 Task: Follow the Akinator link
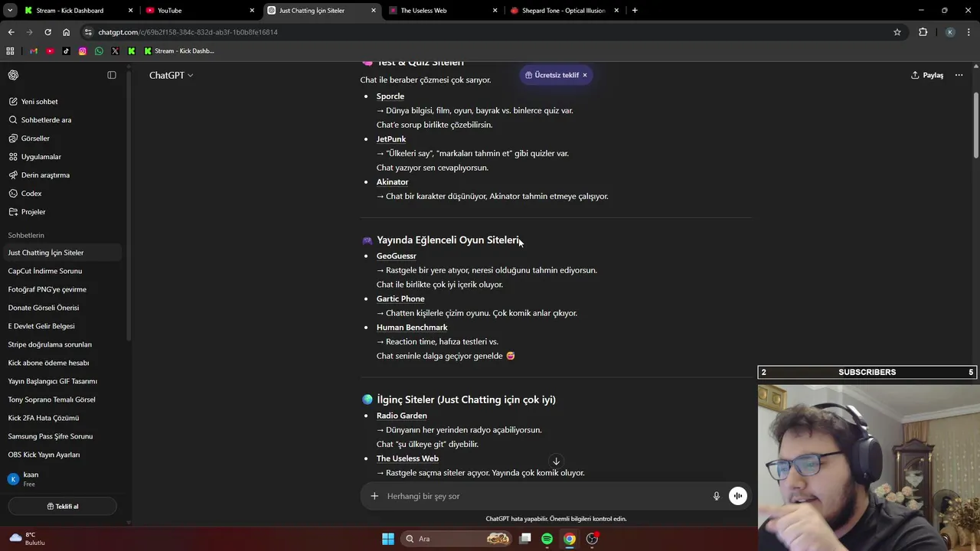pos(392,182)
